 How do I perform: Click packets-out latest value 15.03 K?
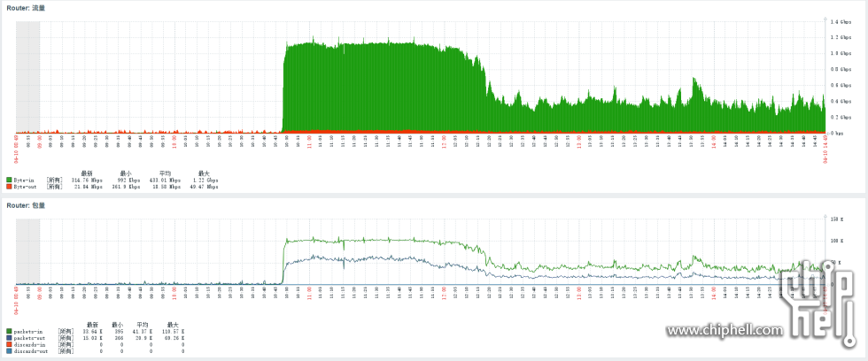(92, 338)
